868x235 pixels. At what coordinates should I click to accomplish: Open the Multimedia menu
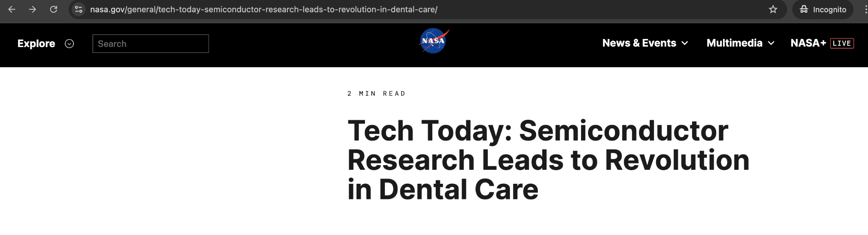734,43
